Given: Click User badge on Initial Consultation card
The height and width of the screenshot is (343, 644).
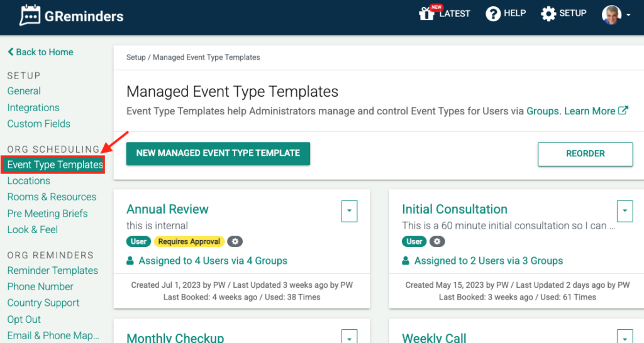Looking at the screenshot, I should (414, 242).
